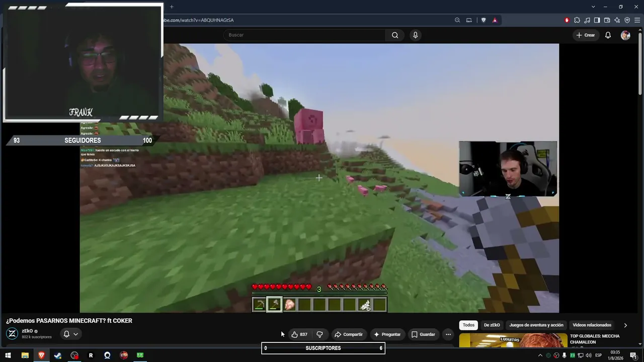Open Brave VPN shield icon
This screenshot has width=644, height=362.
click(627, 20)
